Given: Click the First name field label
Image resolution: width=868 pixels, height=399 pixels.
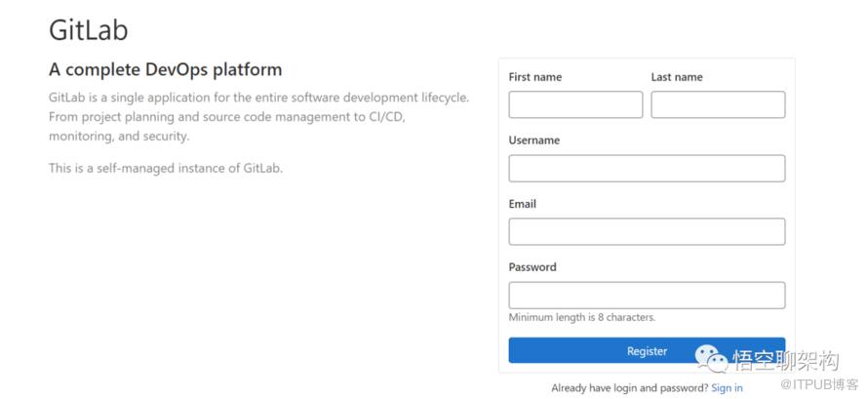Looking at the screenshot, I should point(535,77).
